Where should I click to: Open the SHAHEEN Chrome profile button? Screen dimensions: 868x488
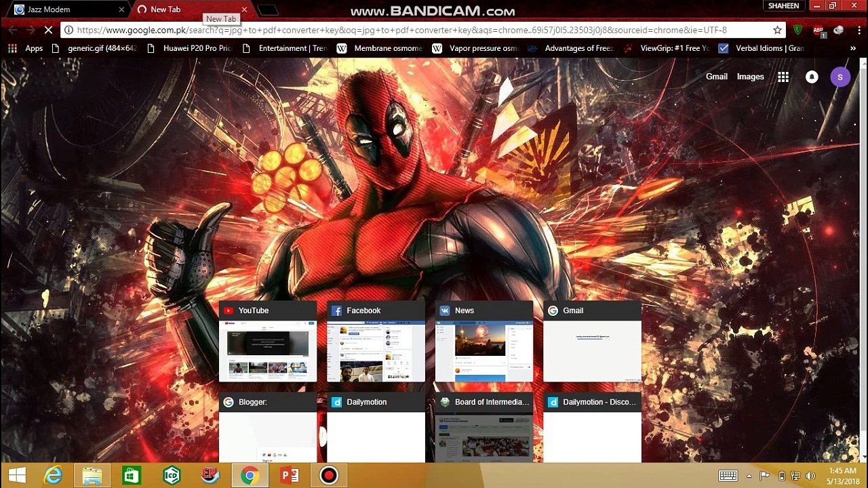click(783, 6)
